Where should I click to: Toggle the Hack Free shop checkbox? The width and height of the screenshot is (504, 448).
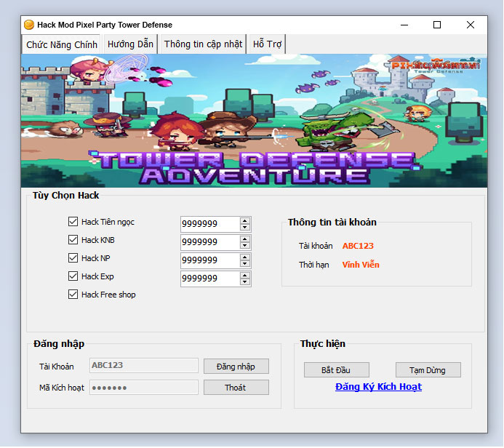click(x=73, y=295)
